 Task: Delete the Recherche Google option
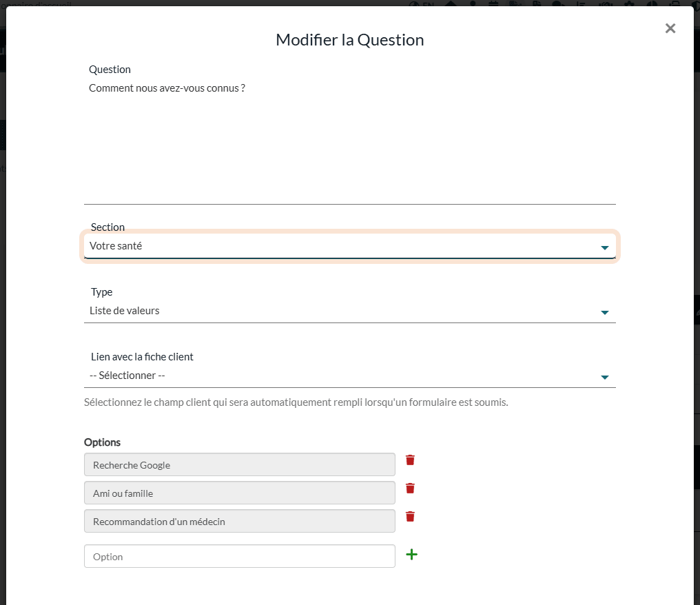[x=410, y=460]
